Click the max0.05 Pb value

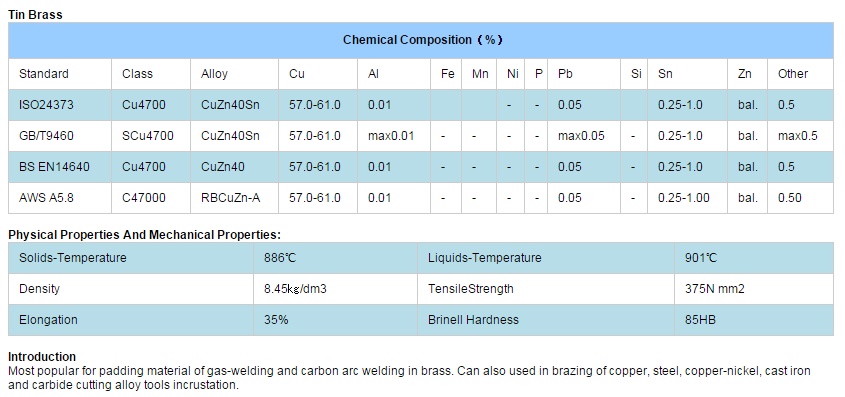pos(581,136)
